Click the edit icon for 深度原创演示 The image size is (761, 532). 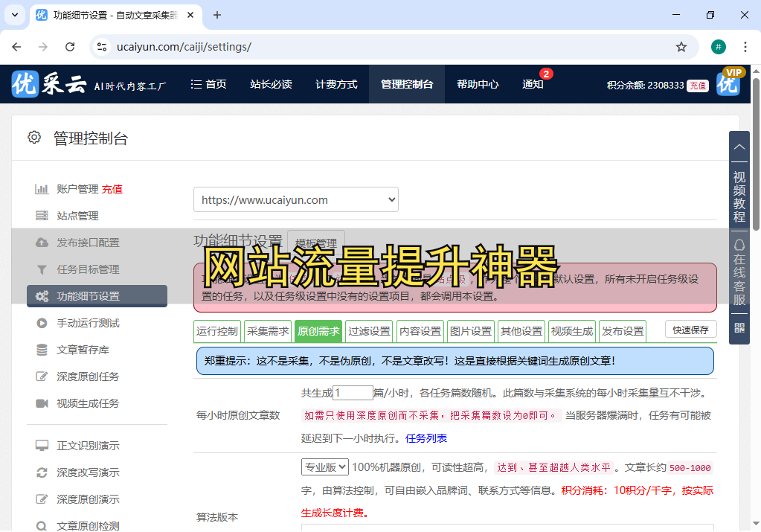42,499
